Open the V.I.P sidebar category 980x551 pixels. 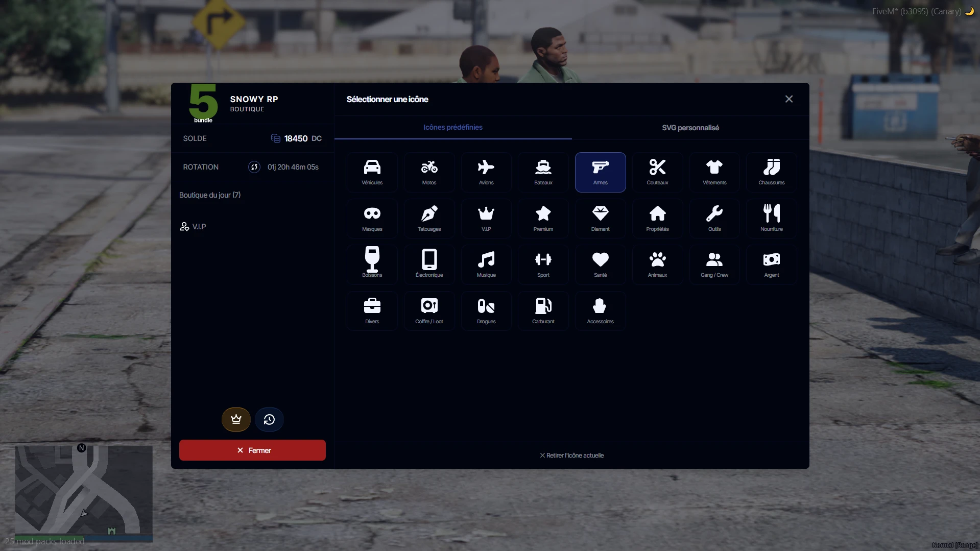(x=193, y=227)
